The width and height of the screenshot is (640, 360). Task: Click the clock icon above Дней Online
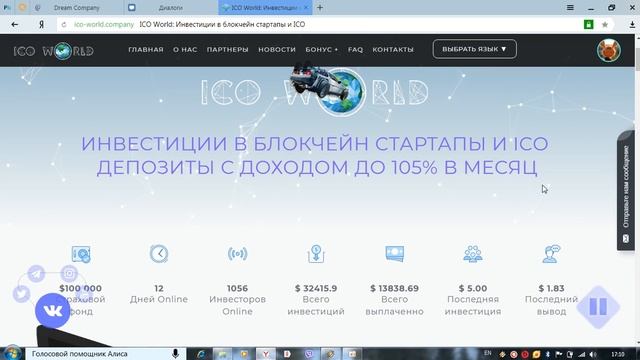(x=159, y=253)
